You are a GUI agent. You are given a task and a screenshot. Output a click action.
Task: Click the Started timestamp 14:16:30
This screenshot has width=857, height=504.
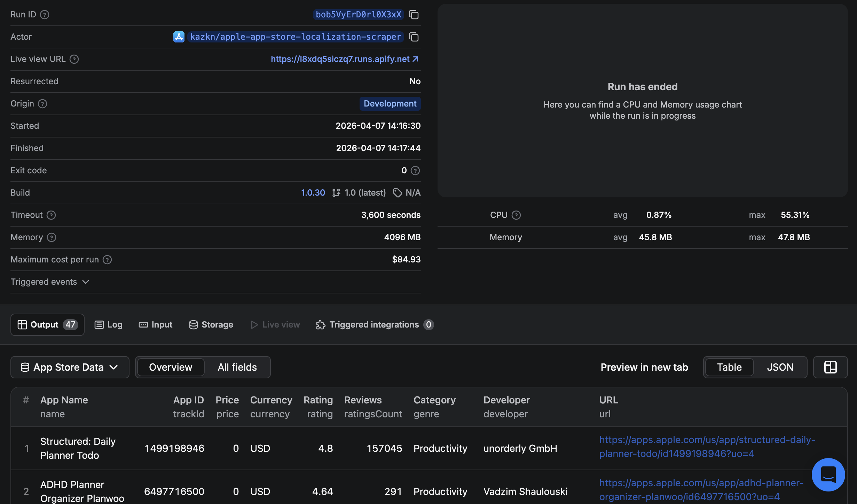(378, 126)
